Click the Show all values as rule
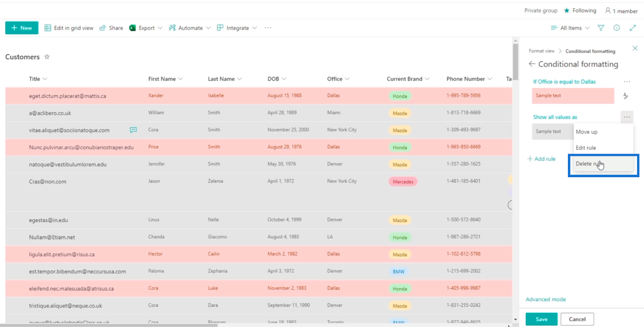This screenshot has width=644, height=327. [555, 117]
